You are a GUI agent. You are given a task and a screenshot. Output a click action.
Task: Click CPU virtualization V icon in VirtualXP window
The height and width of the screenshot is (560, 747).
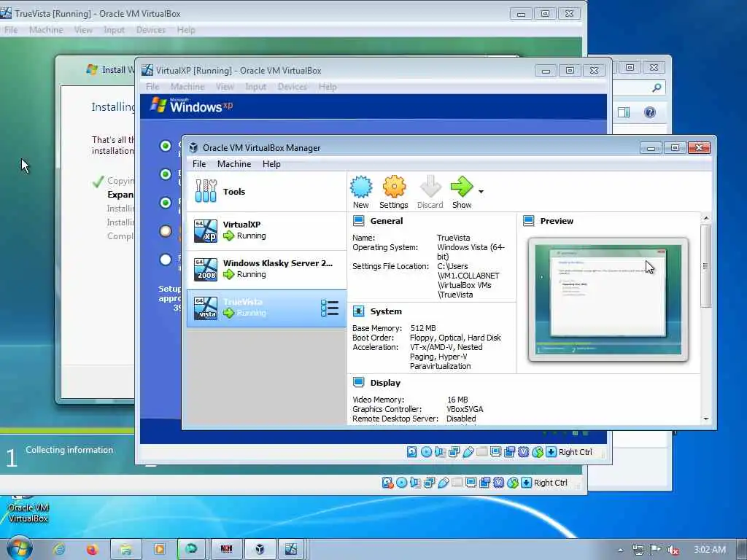tap(524, 452)
